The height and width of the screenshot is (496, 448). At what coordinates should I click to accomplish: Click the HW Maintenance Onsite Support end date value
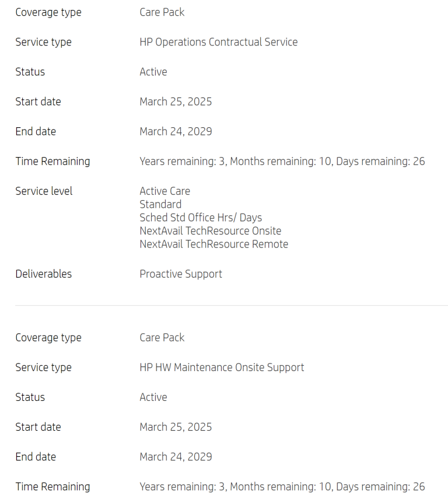(176, 456)
